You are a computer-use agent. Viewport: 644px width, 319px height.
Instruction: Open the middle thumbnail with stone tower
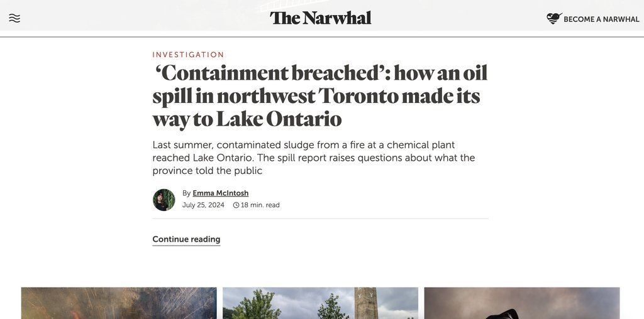click(x=320, y=303)
